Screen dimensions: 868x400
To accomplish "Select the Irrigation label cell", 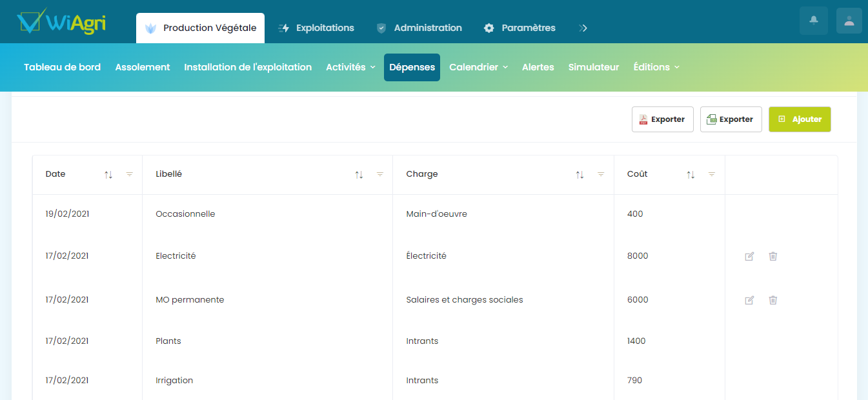I will tap(174, 381).
